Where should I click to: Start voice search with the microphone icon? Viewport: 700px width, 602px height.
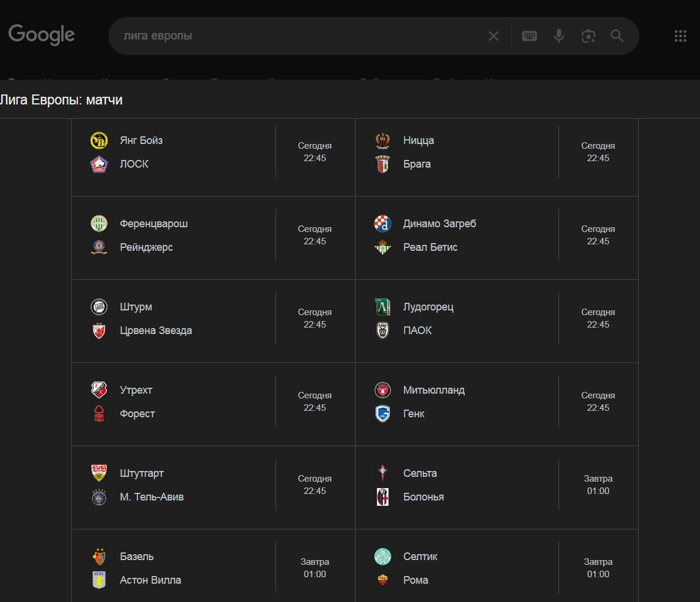(559, 36)
